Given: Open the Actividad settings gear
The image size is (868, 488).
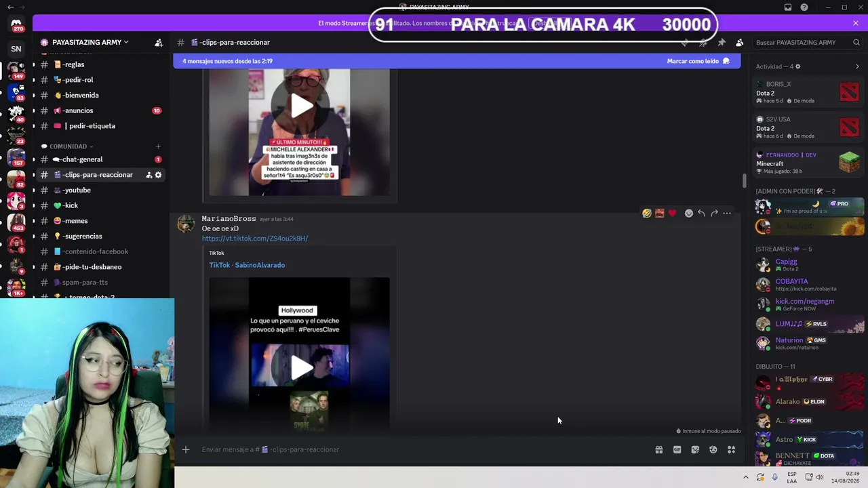Looking at the screenshot, I should 797,66.
